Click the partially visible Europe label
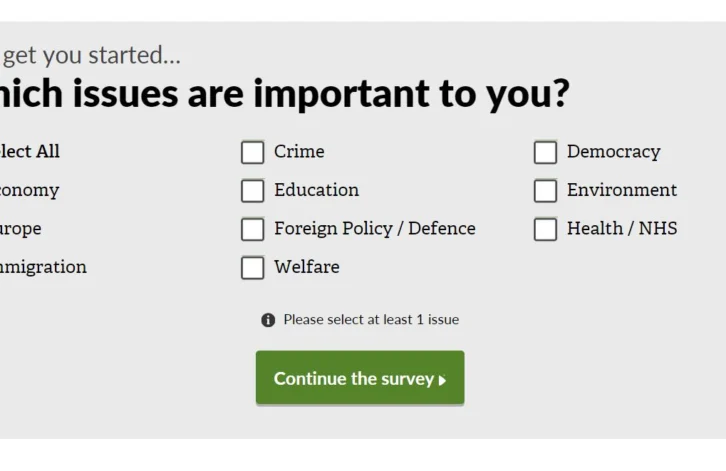 point(21,229)
